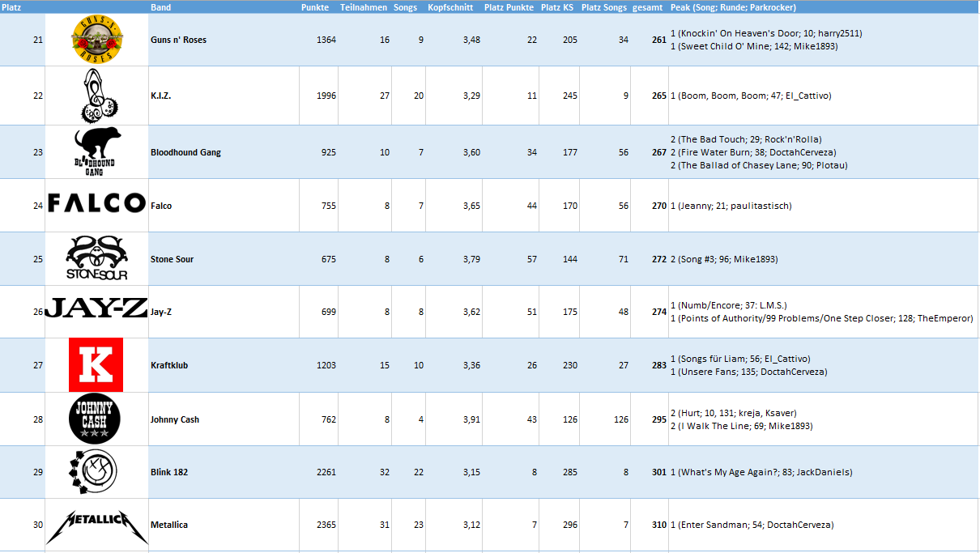Click the FALCO wordmark logo
The image size is (980, 553).
[x=96, y=202]
